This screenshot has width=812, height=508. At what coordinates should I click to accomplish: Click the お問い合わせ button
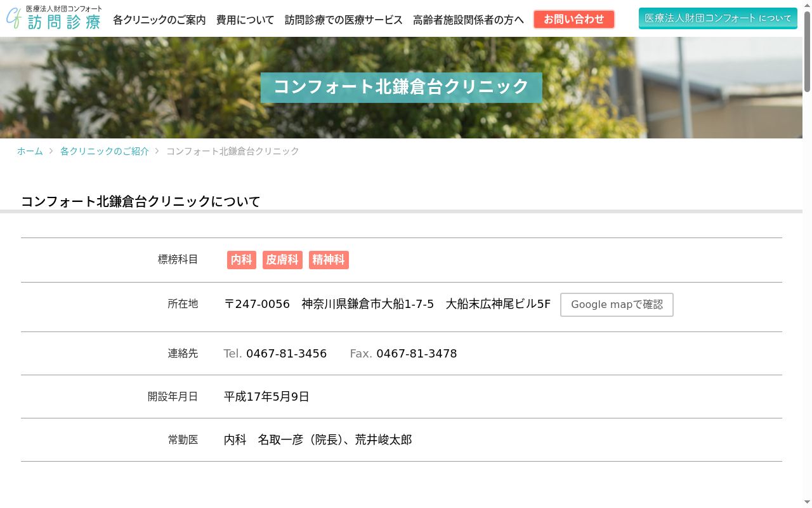(574, 19)
